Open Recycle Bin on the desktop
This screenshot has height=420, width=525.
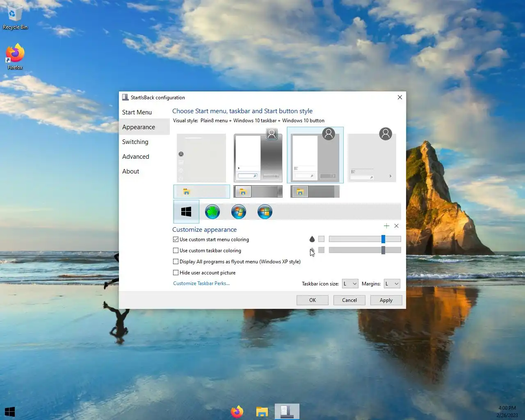(15, 17)
